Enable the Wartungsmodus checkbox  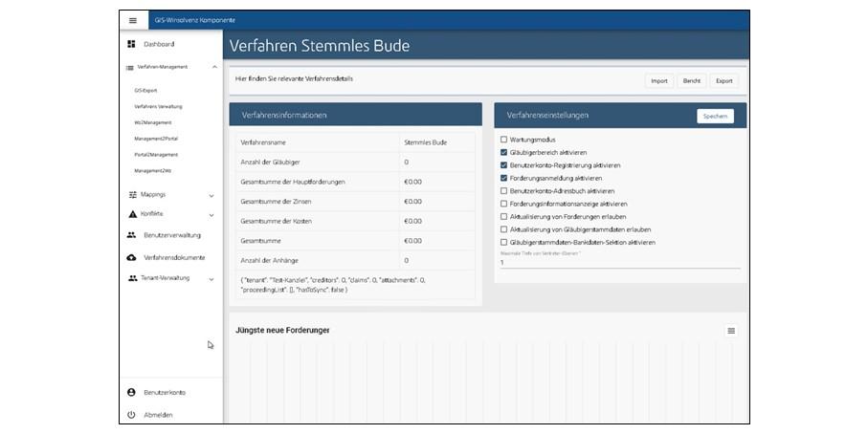(x=504, y=140)
